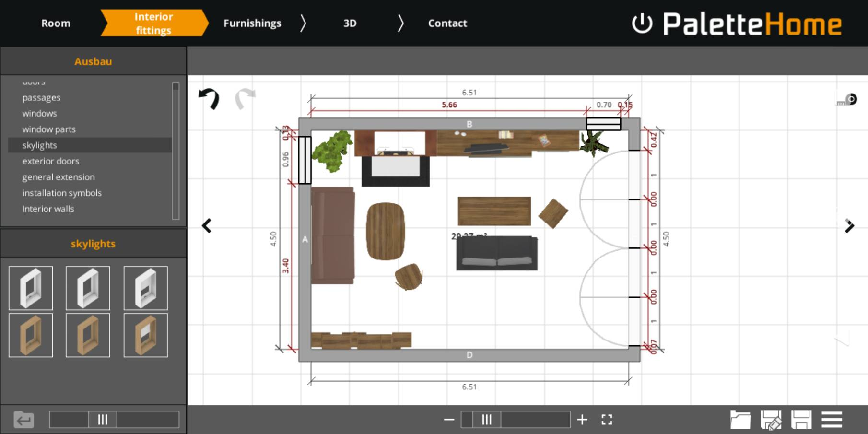Click the fullscreen fit view icon
Screen dimensions: 868x434
click(607, 420)
